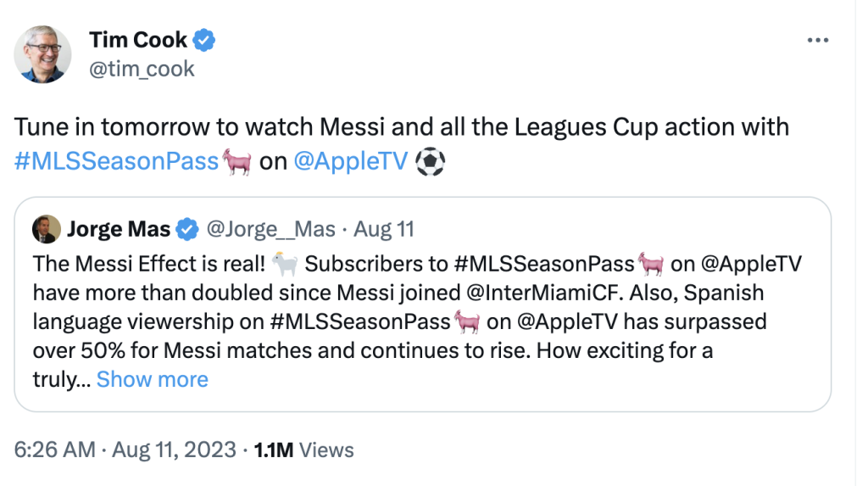Open the @tim_cook handle
The image size is (868, 486).
[x=142, y=68]
